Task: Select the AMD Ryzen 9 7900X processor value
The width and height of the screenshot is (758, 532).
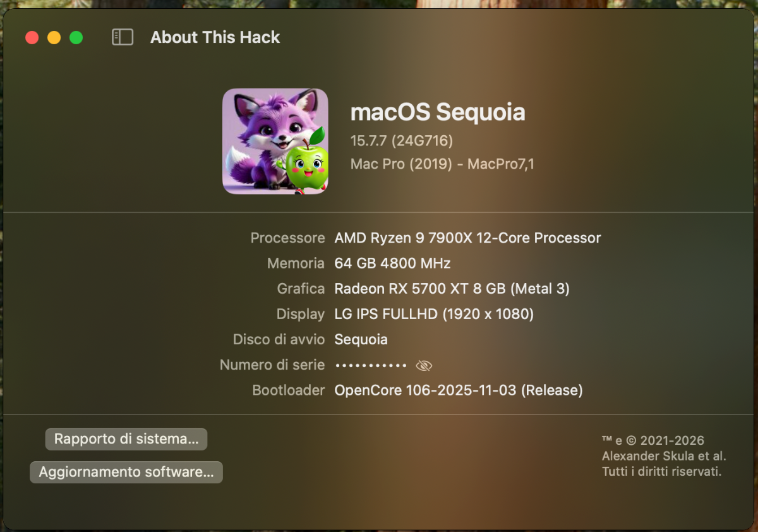Action: (x=467, y=238)
